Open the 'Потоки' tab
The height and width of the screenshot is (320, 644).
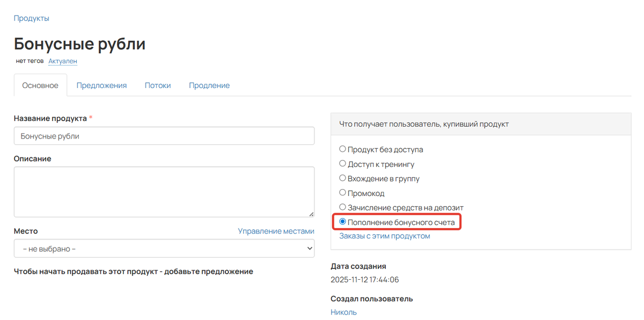[x=158, y=85]
